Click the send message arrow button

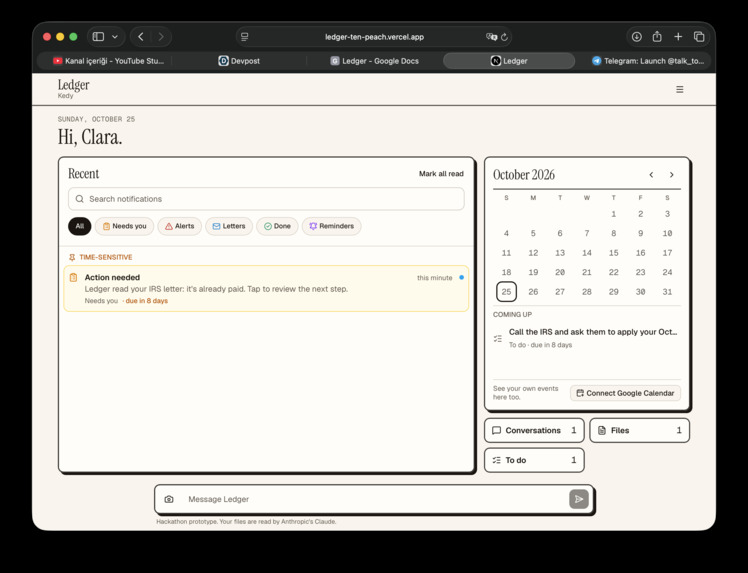[579, 499]
